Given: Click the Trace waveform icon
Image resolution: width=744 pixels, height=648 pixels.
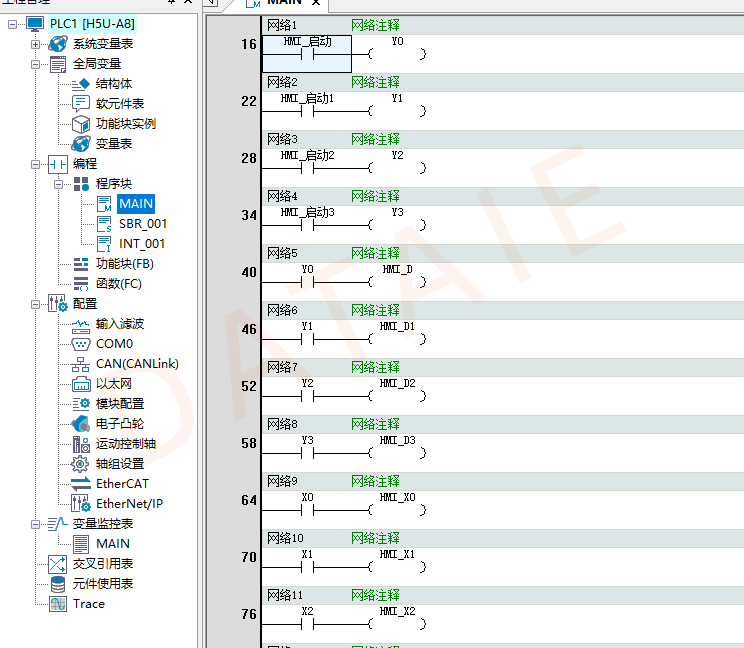Looking at the screenshot, I should (58, 604).
